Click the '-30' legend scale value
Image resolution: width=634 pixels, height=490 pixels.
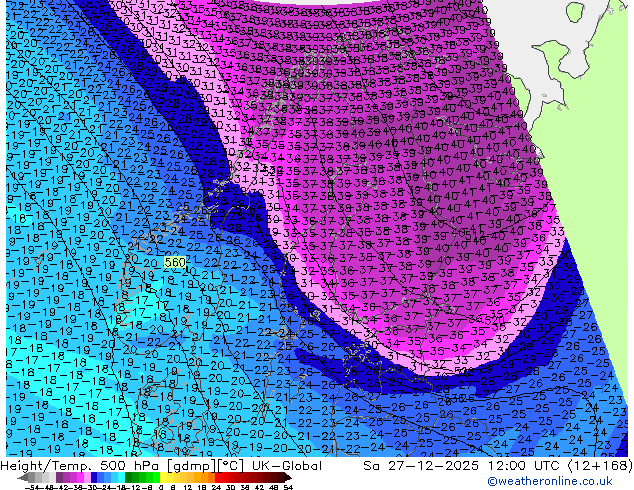[x=91, y=487]
